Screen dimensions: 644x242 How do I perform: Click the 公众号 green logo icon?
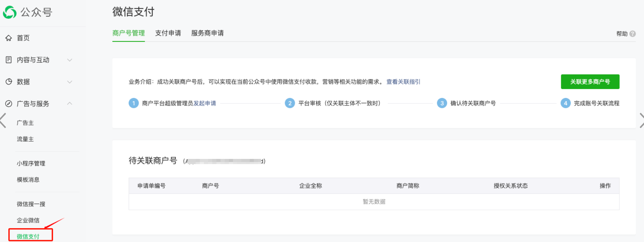10,12
